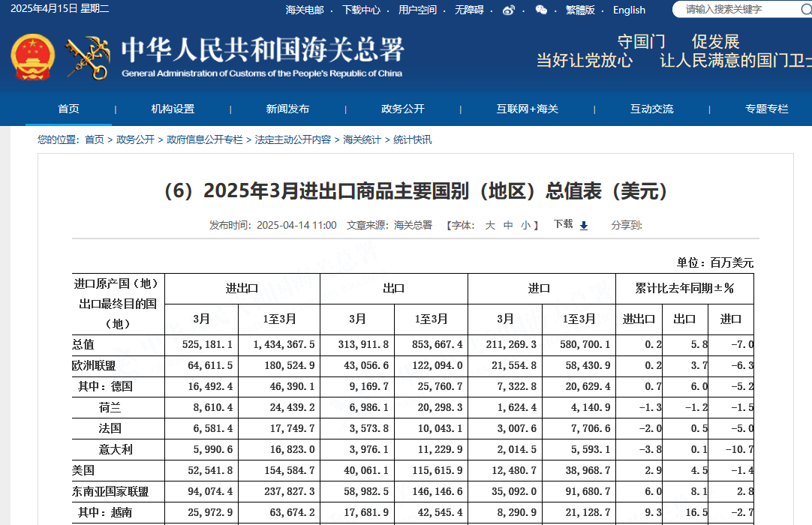Click the customs key emblem logo
This screenshot has width=812, height=525.
(x=88, y=58)
